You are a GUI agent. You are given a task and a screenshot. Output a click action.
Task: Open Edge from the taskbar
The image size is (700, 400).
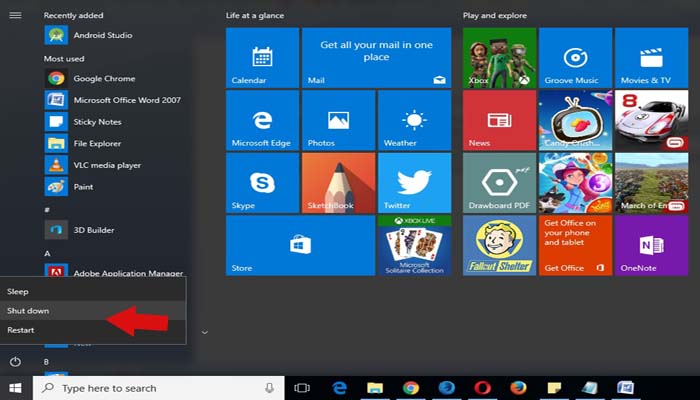click(340, 388)
